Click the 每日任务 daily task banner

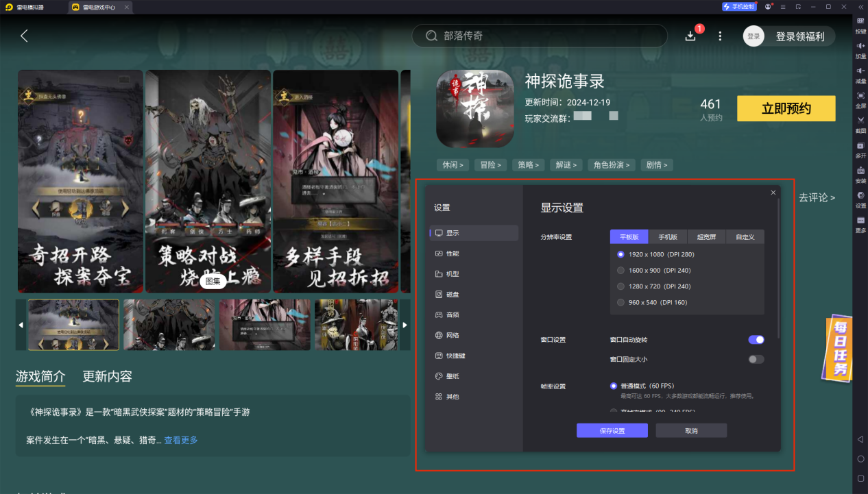tap(839, 348)
